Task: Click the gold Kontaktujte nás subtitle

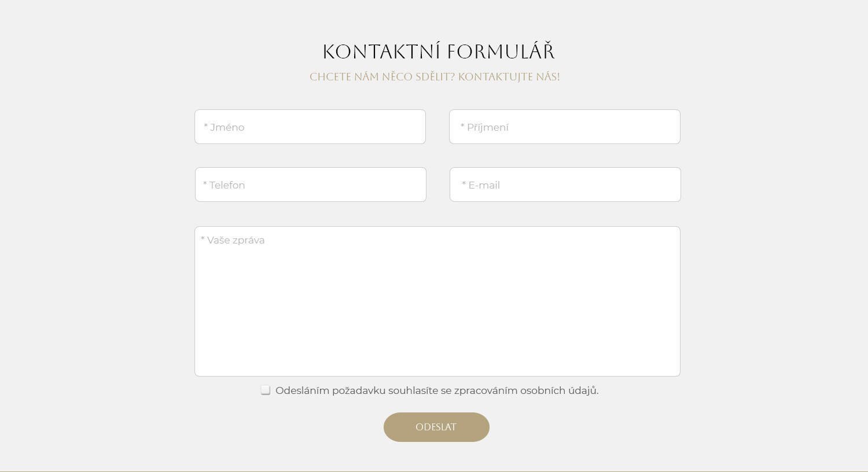Action: click(435, 77)
